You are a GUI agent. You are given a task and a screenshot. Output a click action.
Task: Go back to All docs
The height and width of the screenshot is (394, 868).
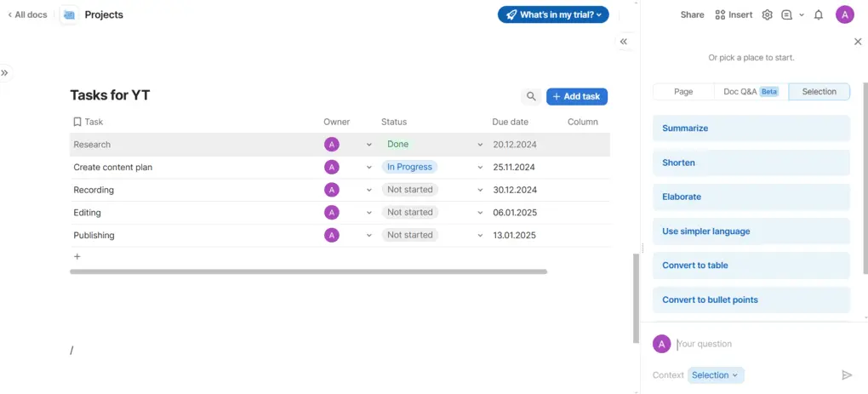pyautogui.click(x=27, y=15)
